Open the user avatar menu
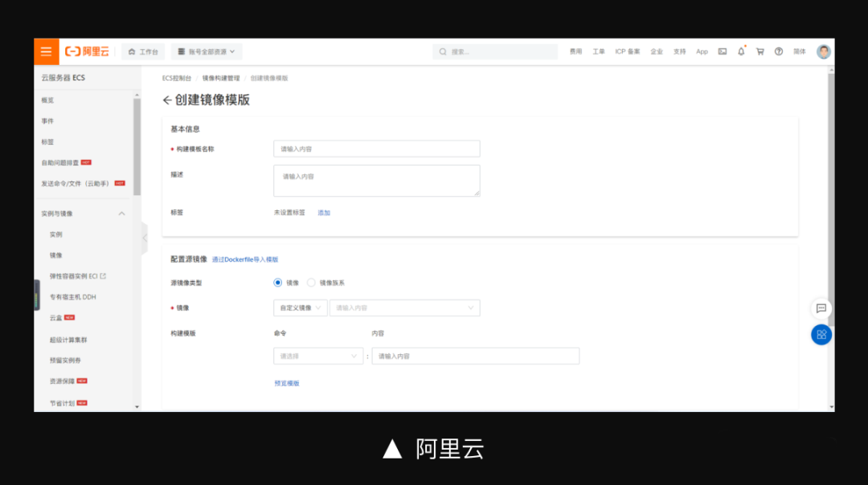The height and width of the screenshot is (485, 868). pyautogui.click(x=824, y=51)
